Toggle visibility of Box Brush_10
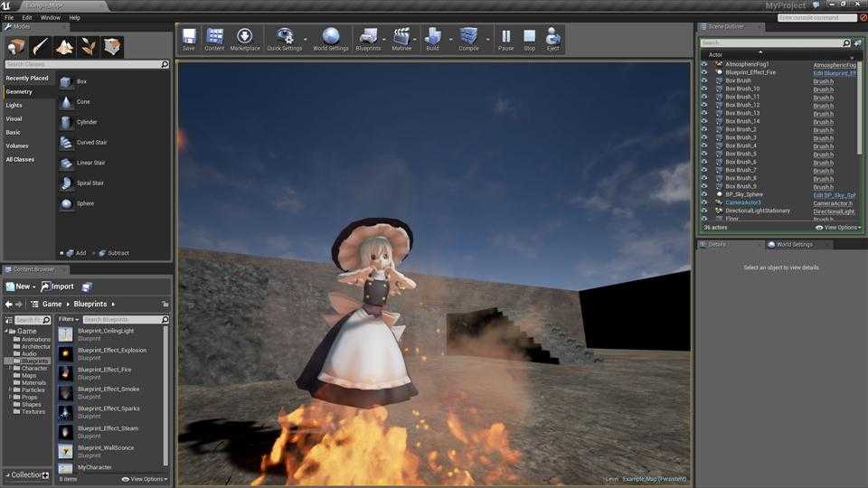 pos(704,89)
